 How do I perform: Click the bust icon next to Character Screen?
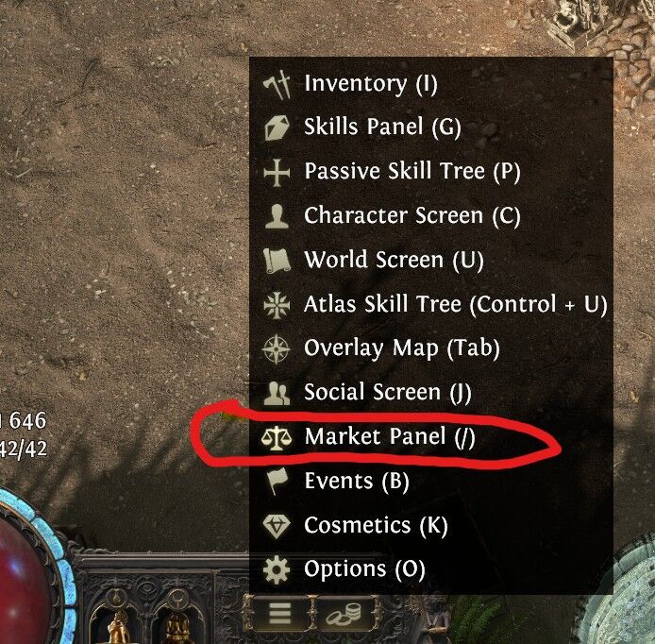coord(277,216)
